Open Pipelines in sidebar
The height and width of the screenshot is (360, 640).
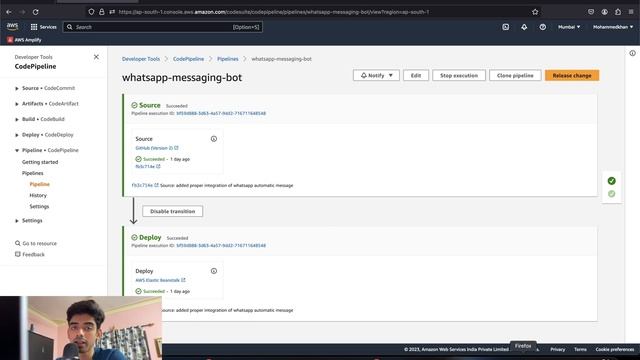tap(33, 173)
